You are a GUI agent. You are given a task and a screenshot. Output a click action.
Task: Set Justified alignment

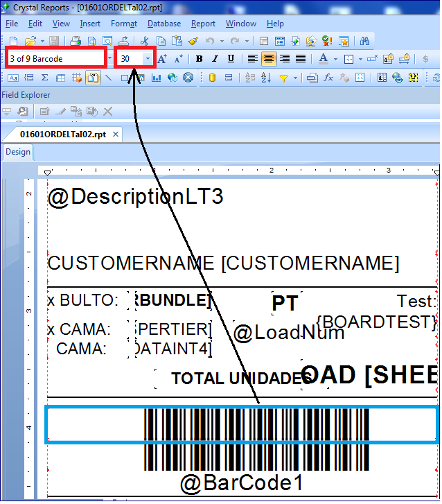coord(301,58)
